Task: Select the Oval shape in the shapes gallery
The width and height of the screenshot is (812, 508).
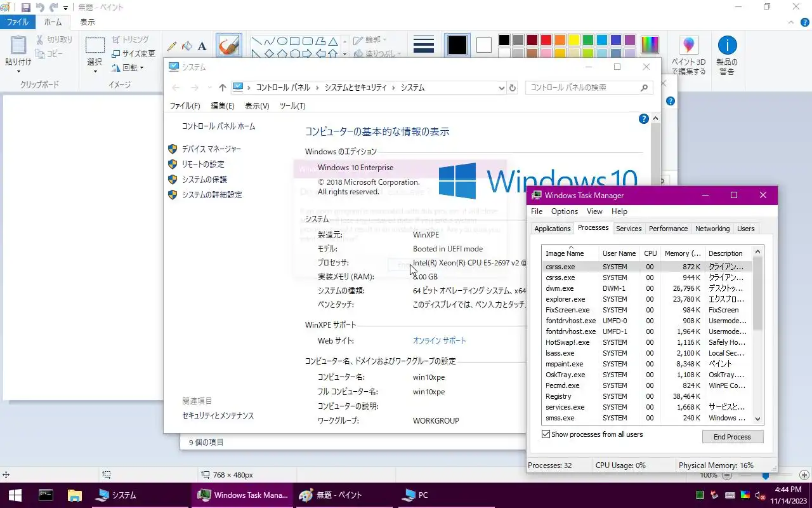Action: 282,41
